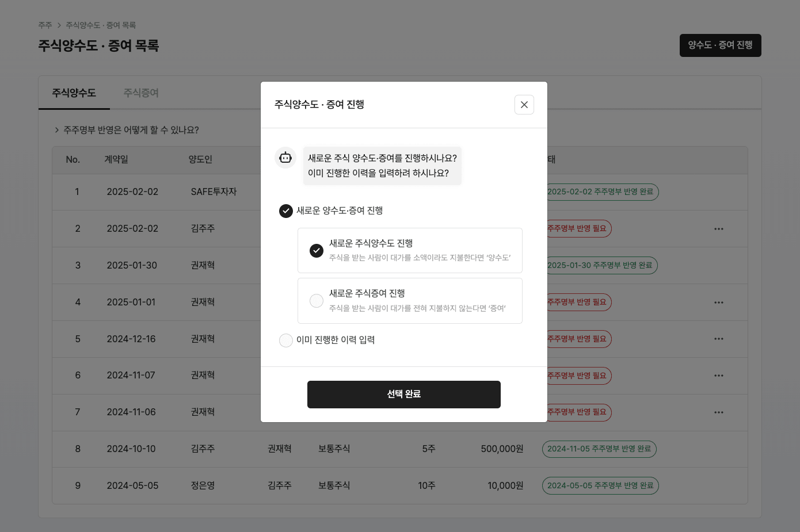Click the 2024-05-05 주주명부 반영 완료 badge
The width and height of the screenshot is (800, 532).
click(600, 485)
